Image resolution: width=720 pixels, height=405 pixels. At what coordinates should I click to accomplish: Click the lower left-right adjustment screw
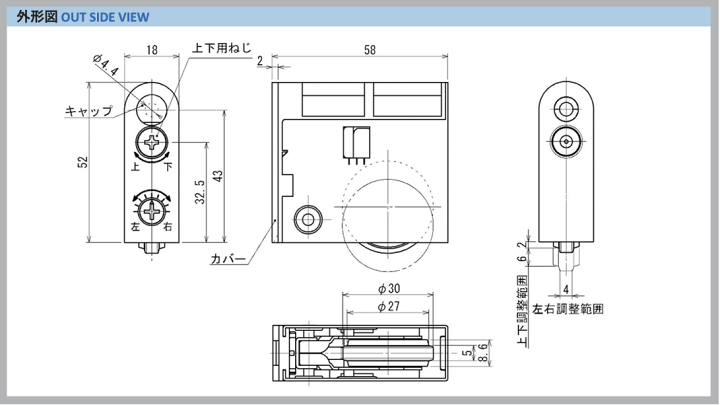(153, 211)
